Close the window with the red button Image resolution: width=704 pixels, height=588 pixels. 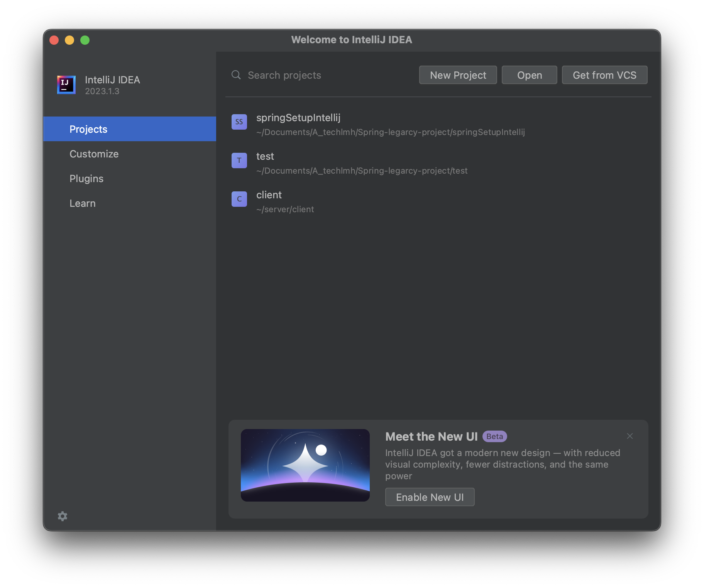(x=54, y=40)
